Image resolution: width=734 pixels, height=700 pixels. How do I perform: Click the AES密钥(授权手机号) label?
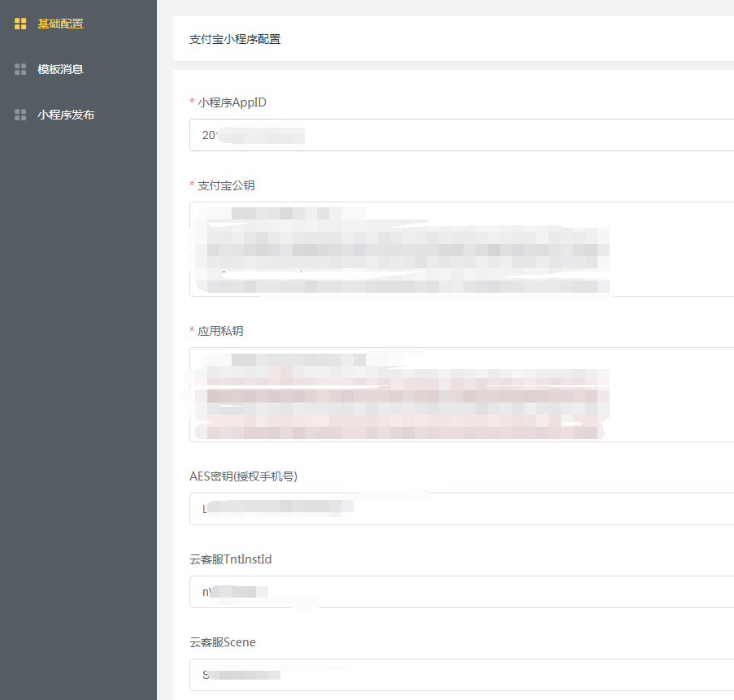pos(243,476)
